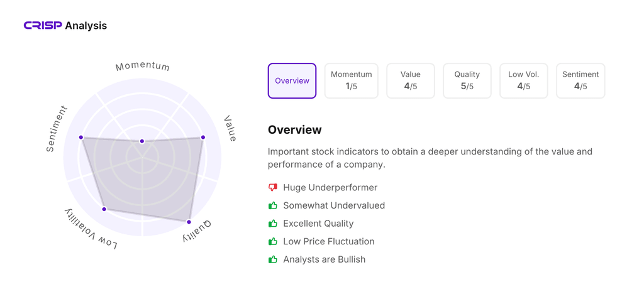
Task: Click the red thumbs-down icon beside Huge Underperformer
Action: (273, 187)
